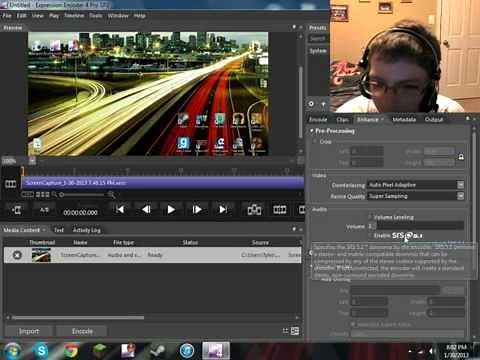Image resolution: width=480 pixels, height=360 pixels.
Task: Play the preview video
Action: pyautogui.click(x=171, y=210)
